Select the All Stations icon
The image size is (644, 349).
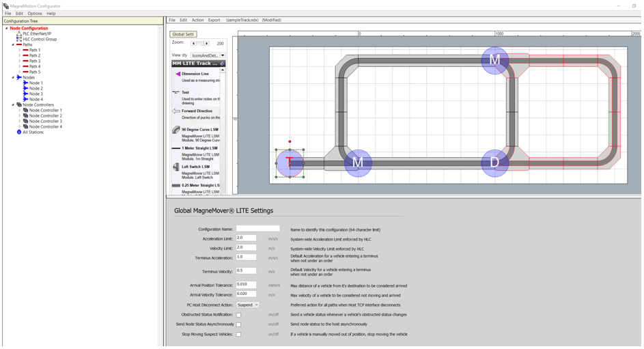point(19,132)
